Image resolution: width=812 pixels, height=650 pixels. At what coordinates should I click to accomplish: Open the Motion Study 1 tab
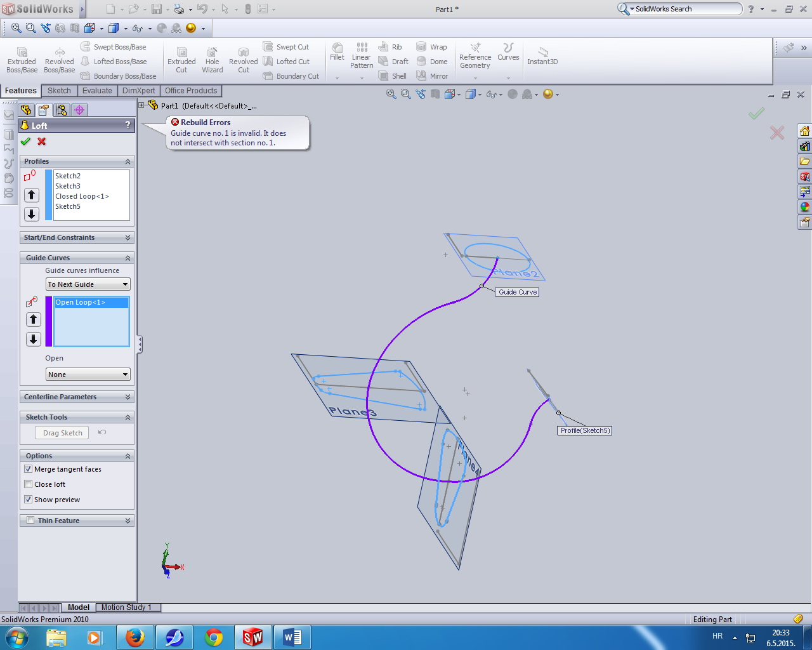tap(128, 607)
